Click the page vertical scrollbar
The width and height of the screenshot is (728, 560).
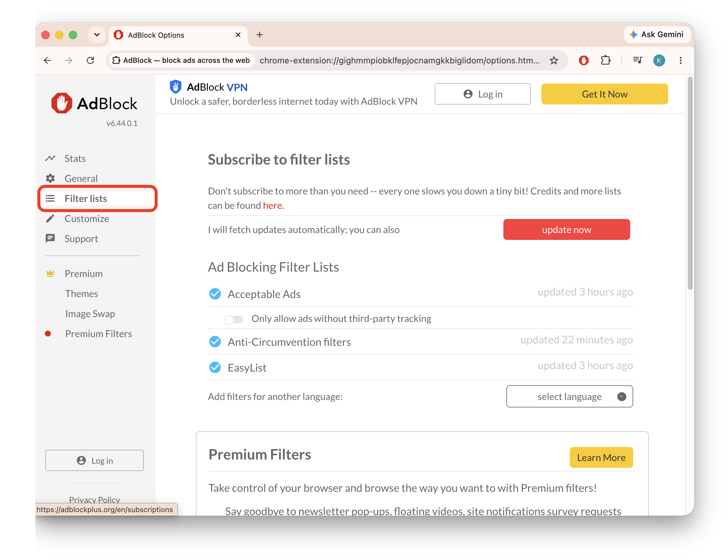(x=690, y=183)
